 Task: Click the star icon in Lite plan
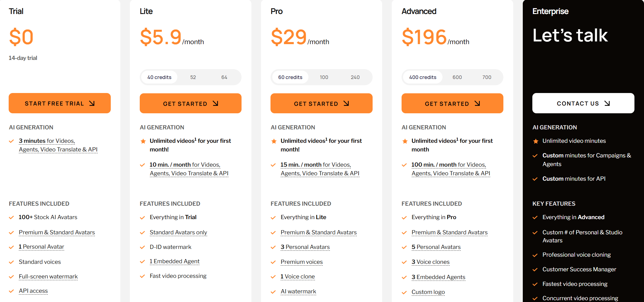click(x=143, y=141)
